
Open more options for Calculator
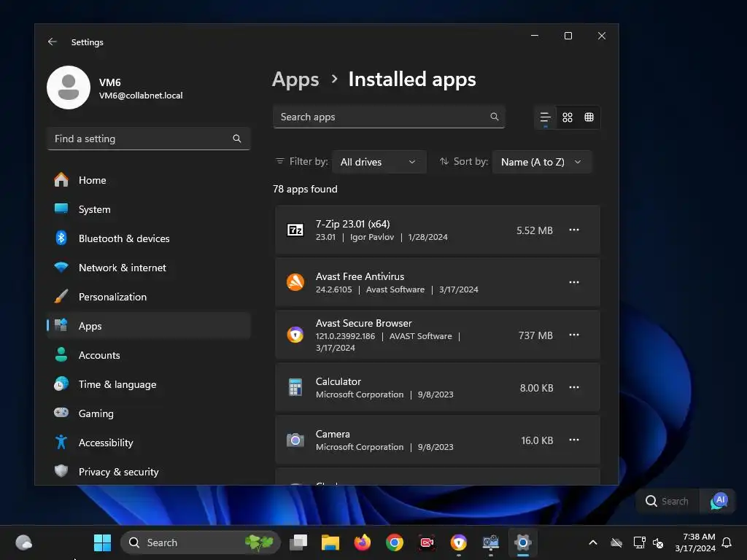[x=574, y=387]
